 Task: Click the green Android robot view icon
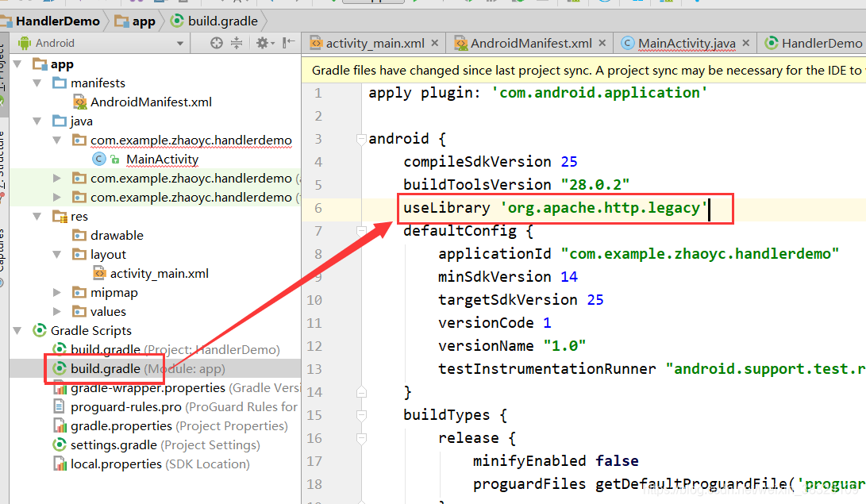(x=24, y=44)
